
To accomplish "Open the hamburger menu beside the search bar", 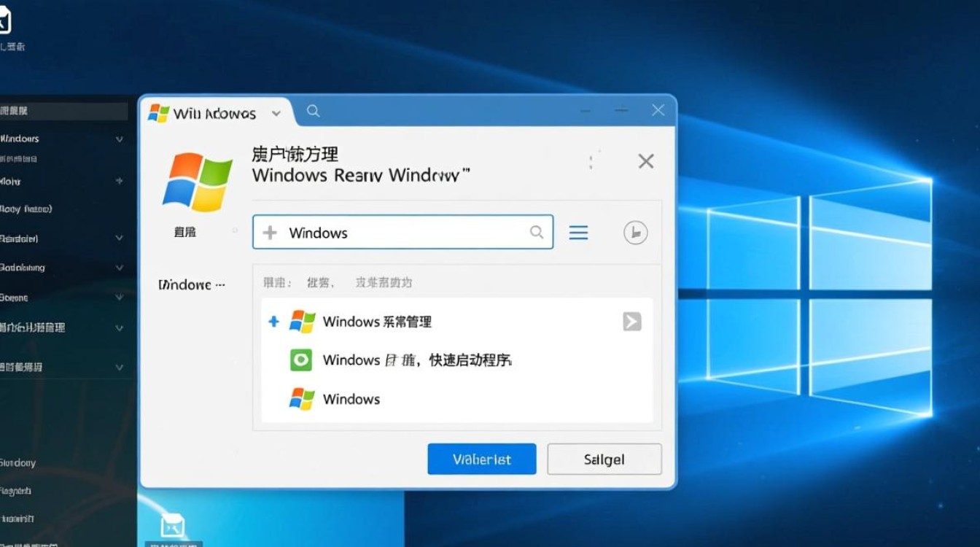I will pyautogui.click(x=578, y=232).
